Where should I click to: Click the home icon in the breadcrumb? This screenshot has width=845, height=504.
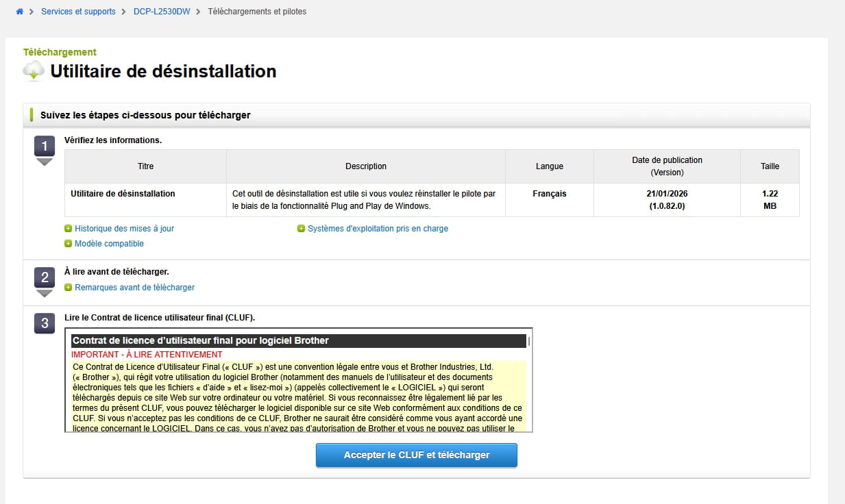click(20, 12)
